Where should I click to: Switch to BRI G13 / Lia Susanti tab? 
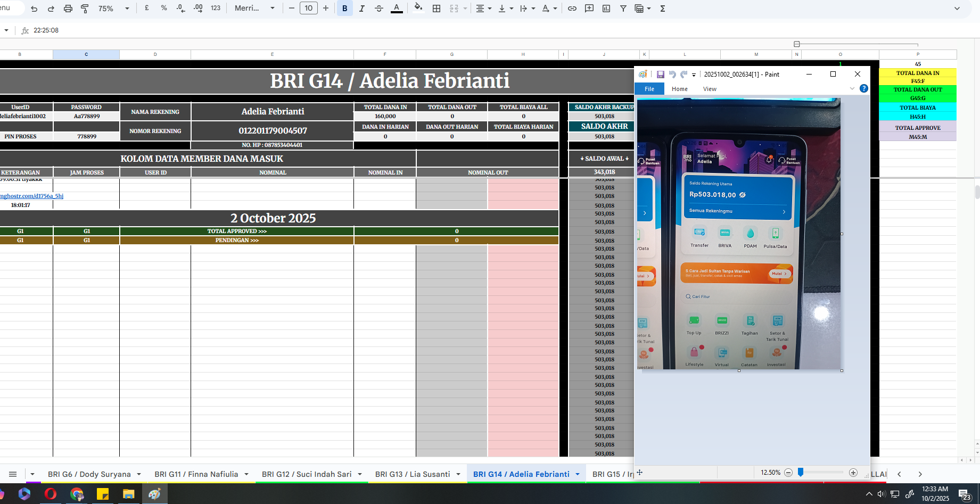413,474
